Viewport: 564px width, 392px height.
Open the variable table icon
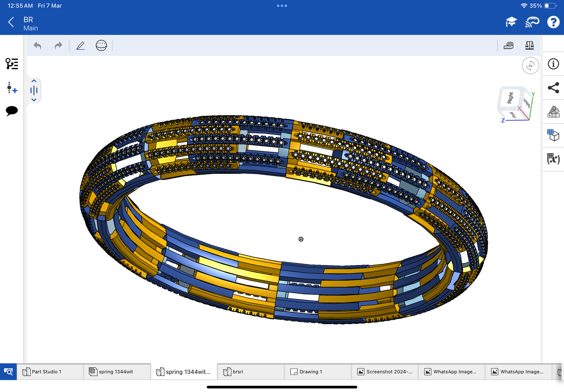tap(553, 159)
